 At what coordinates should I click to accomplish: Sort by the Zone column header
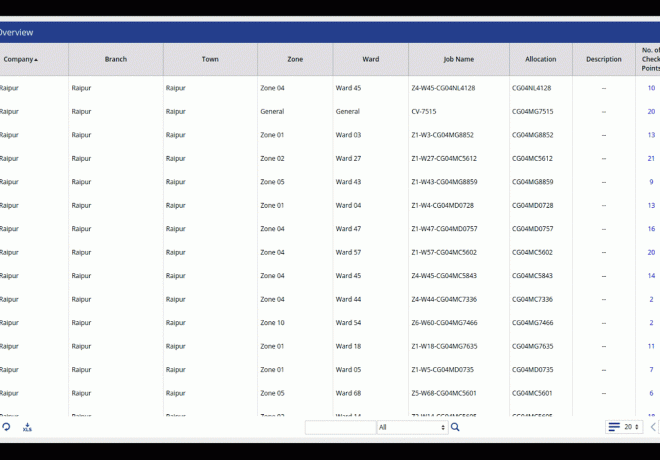click(x=295, y=59)
